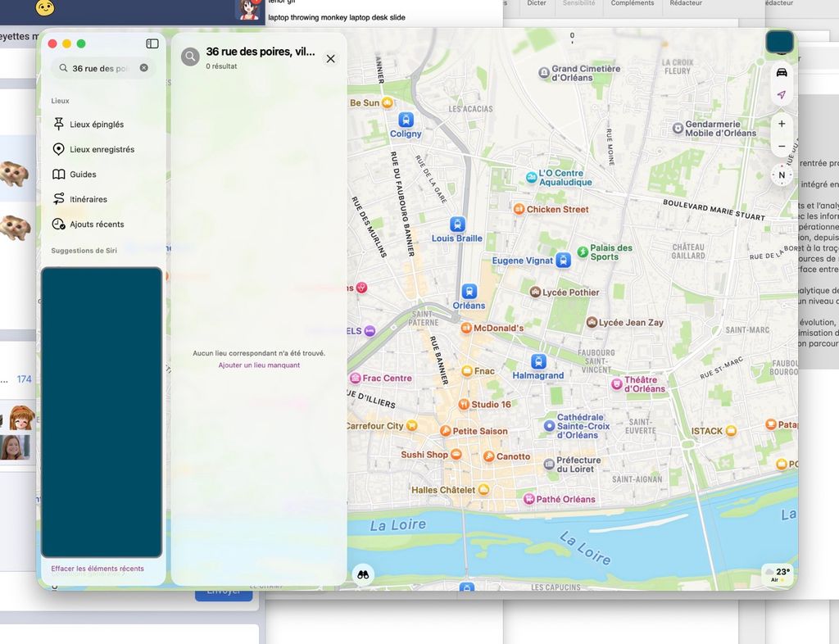
Task: Show my current location
Action: [x=781, y=95]
